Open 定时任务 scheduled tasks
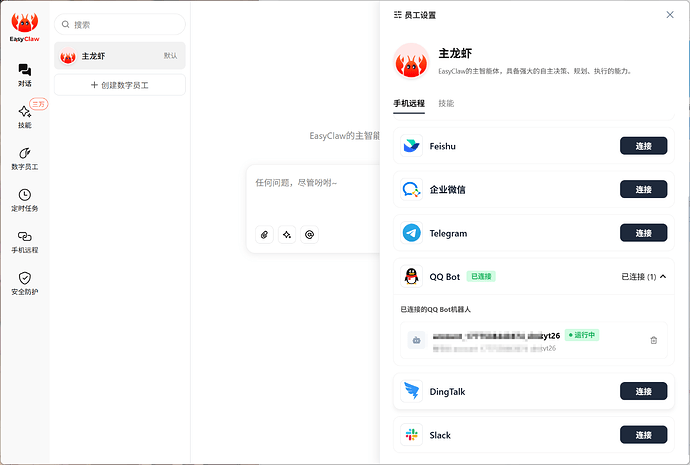 coord(25,200)
